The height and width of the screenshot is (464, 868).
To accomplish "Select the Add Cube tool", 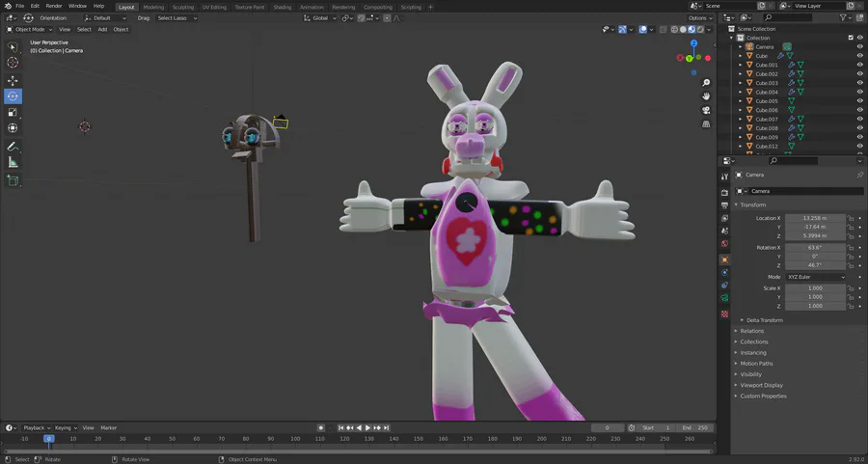I will coord(13,180).
